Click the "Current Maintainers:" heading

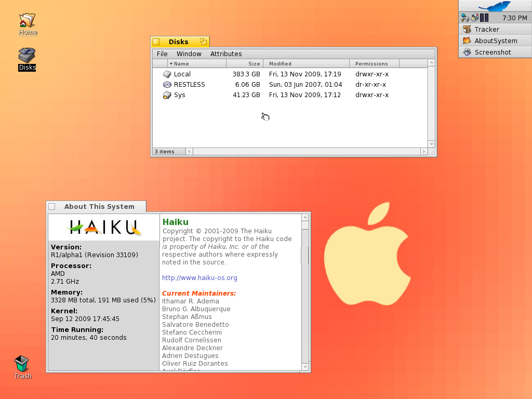click(x=199, y=294)
